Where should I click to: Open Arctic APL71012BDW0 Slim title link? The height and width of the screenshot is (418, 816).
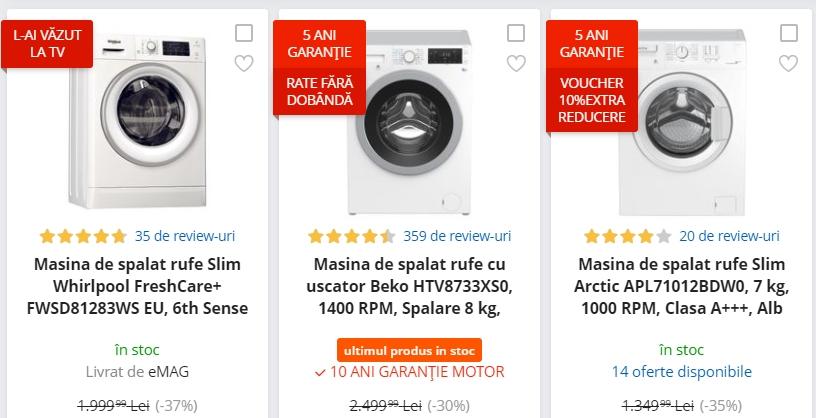click(x=682, y=286)
